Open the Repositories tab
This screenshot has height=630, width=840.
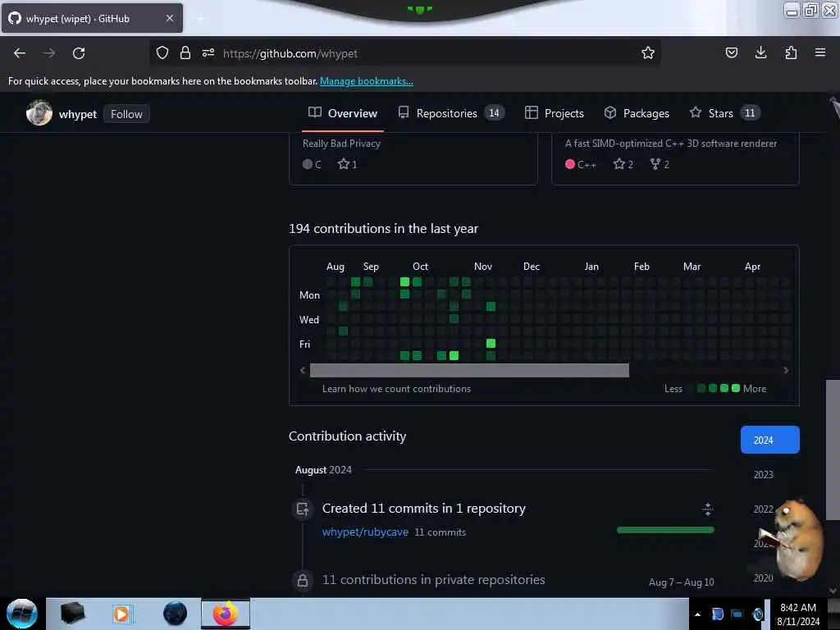pos(450,113)
